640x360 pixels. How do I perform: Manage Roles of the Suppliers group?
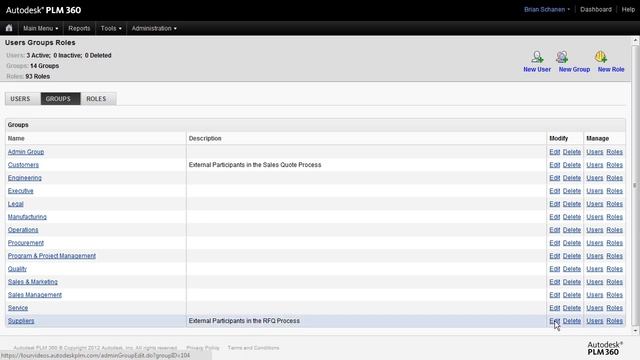614,321
